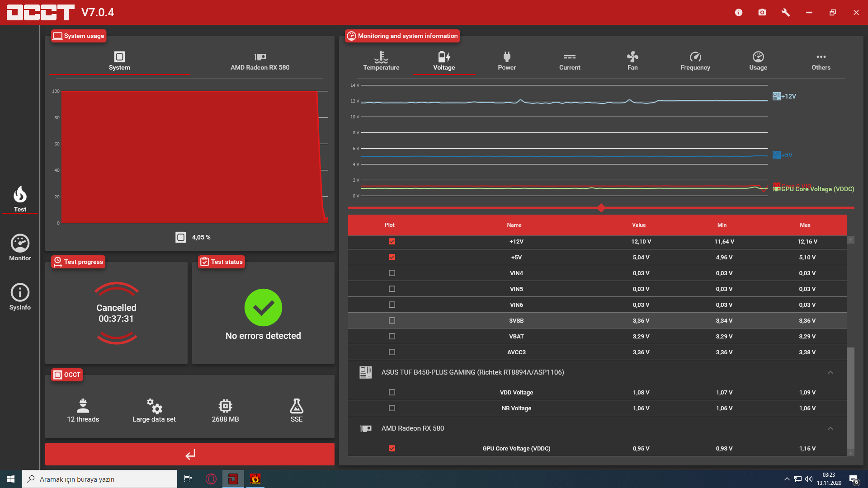Click the ASUS motherboard icon

pyautogui.click(x=365, y=372)
